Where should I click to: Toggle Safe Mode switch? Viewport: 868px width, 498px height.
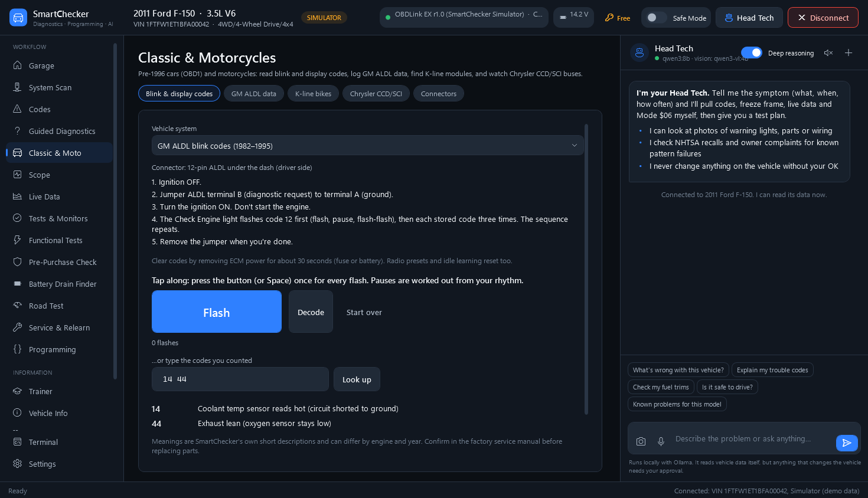[657, 18]
